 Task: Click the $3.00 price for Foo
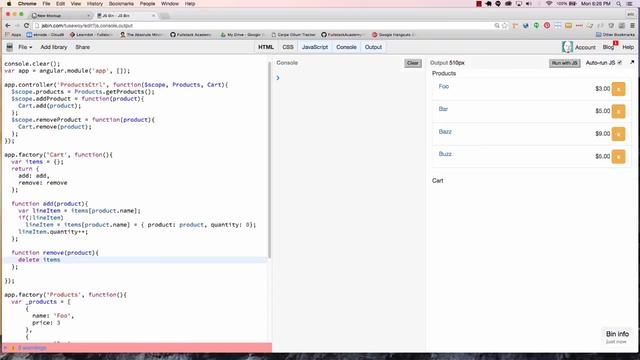602,89
